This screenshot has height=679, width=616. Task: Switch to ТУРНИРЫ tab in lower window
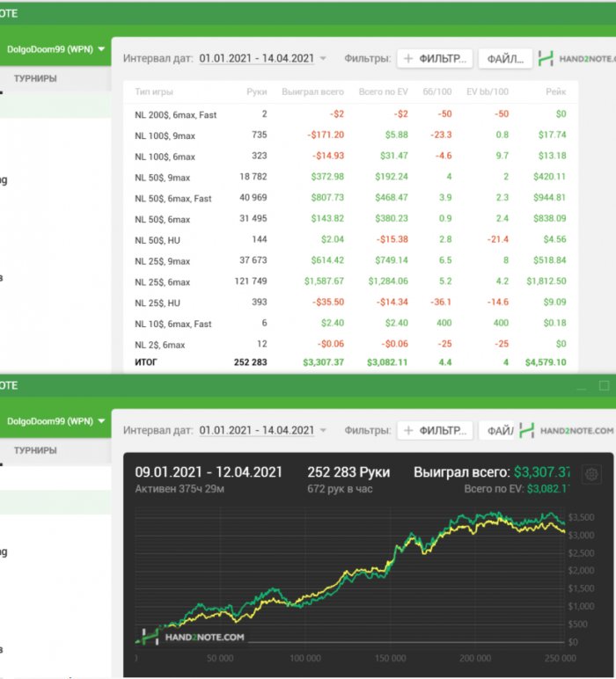point(35,449)
